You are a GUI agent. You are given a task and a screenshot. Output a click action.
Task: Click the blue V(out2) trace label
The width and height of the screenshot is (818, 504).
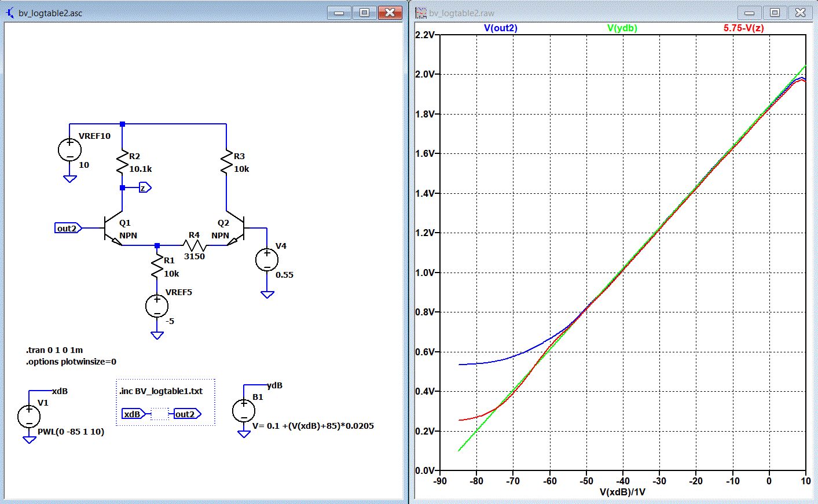pyautogui.click(x=500, y=28)
